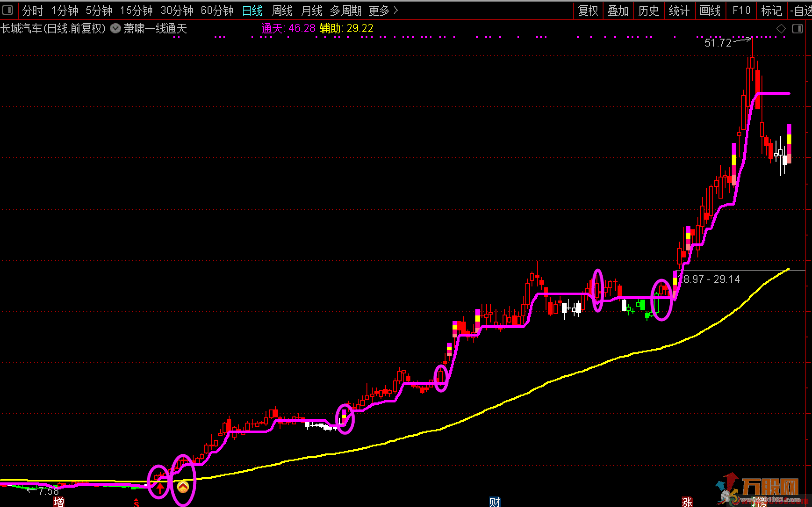Open the 复权 adjustment menu
The height and width of the screenshot is (507, 812).
(588, 11)
